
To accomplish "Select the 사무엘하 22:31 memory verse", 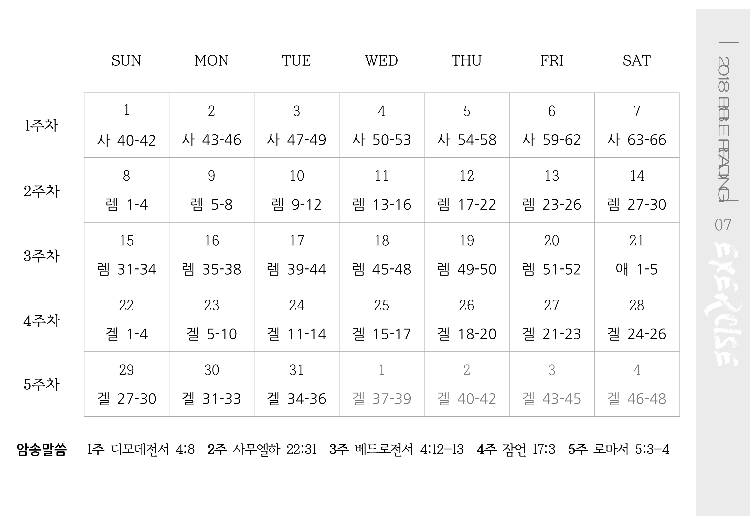I will point(274,449).
